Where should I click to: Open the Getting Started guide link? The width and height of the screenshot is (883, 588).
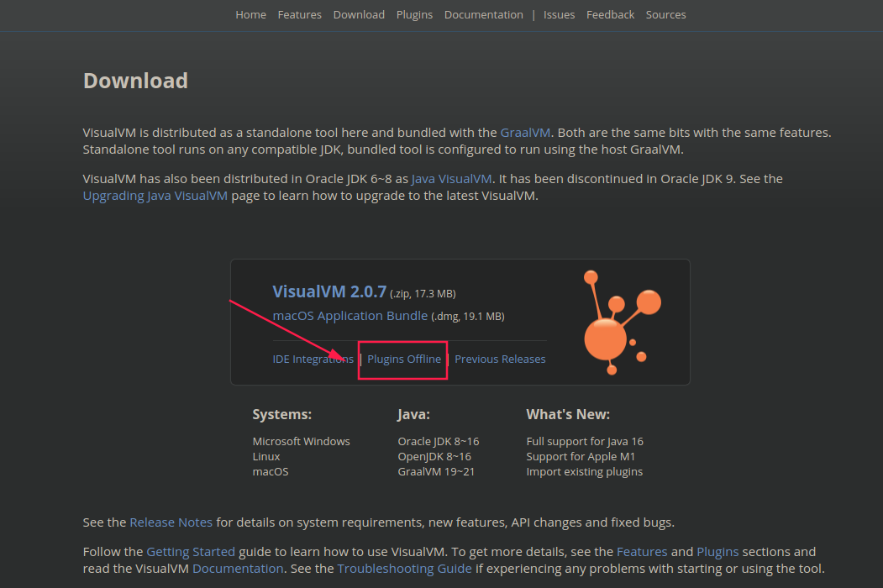[191, 551]
